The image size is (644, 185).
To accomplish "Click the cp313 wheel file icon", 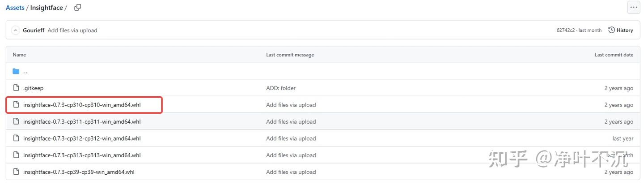I will click(x=16, y=155).
